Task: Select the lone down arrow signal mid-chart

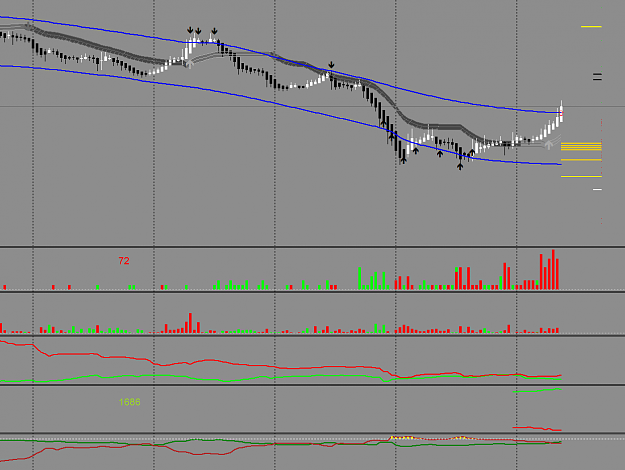Action: click(331, 65)
